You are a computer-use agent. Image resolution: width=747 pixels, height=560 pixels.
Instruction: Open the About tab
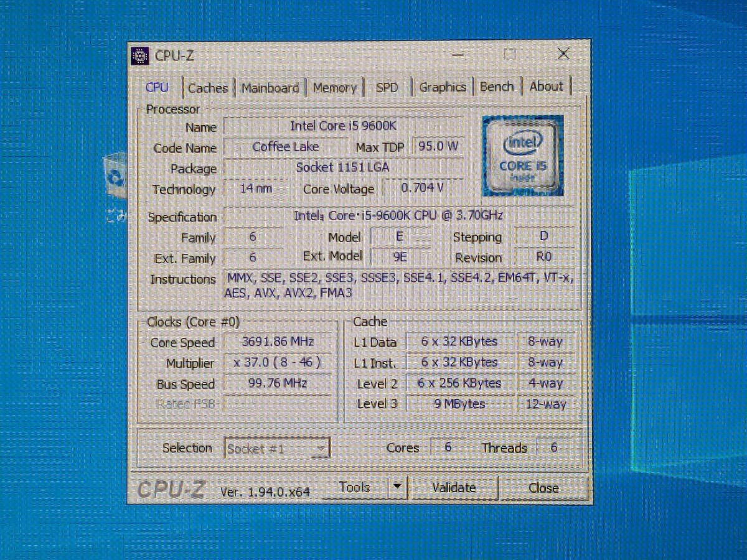(x=546, y=86)
